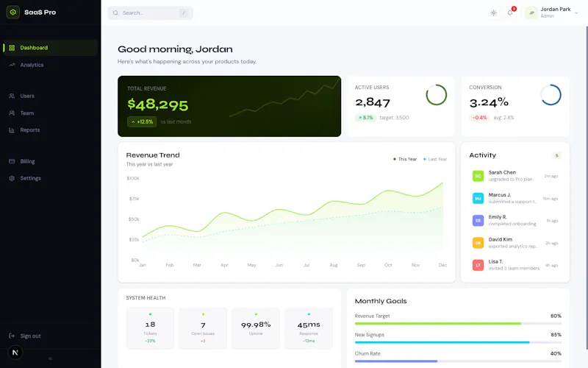The height and width of the screenshot is (368, 588).
Task: Click the Settings gear icon
Action: [x=12, y=178]
